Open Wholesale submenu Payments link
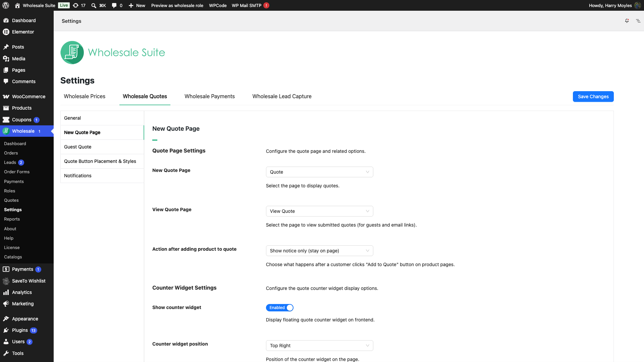Viewport: 644px width, 362px height. (14, 181)
